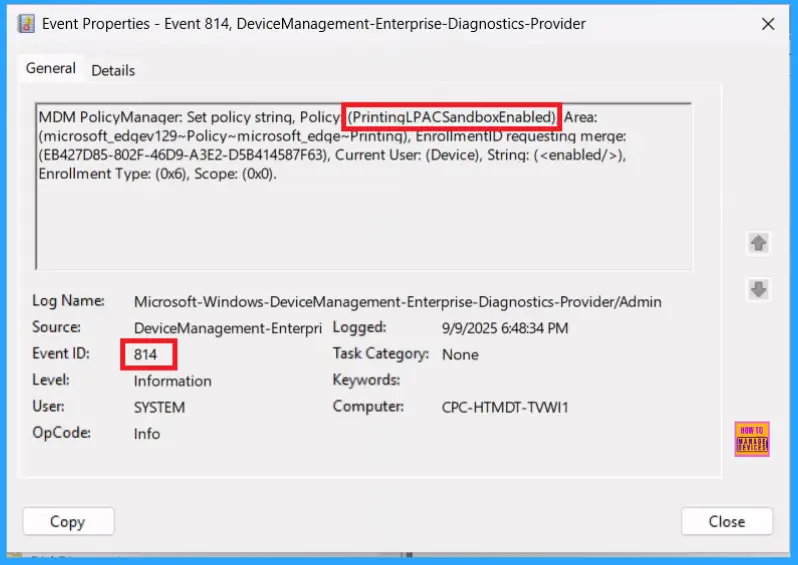The width and height of the screenshot is (798, 565).
Task: Close the Event Properties dialog with X
Action: point(768,24)
